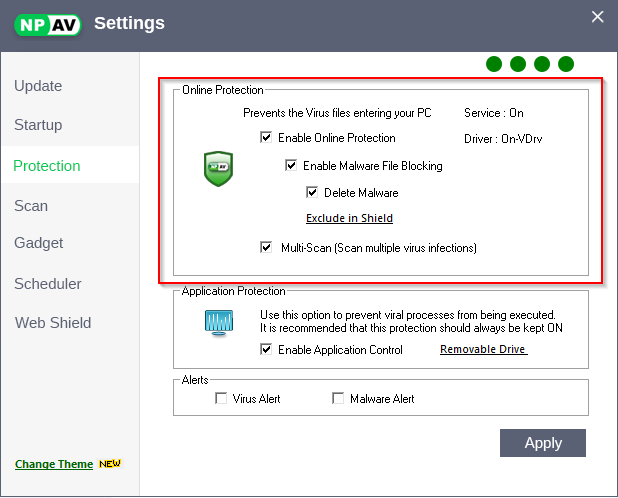The width and height of the screenshot is (618, 498).
Task: Enable the Virus Alert checkbox
Action: point(221,399)
